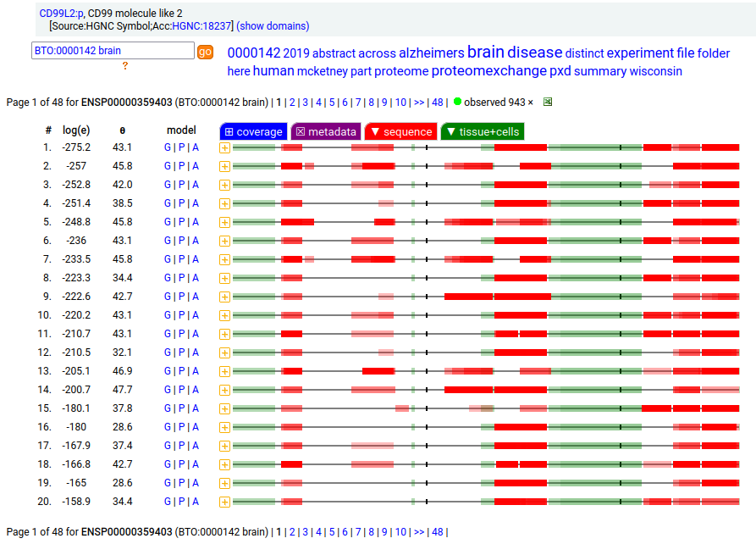
Task: Click the word cloud term disease
Action: click(535, 52)
